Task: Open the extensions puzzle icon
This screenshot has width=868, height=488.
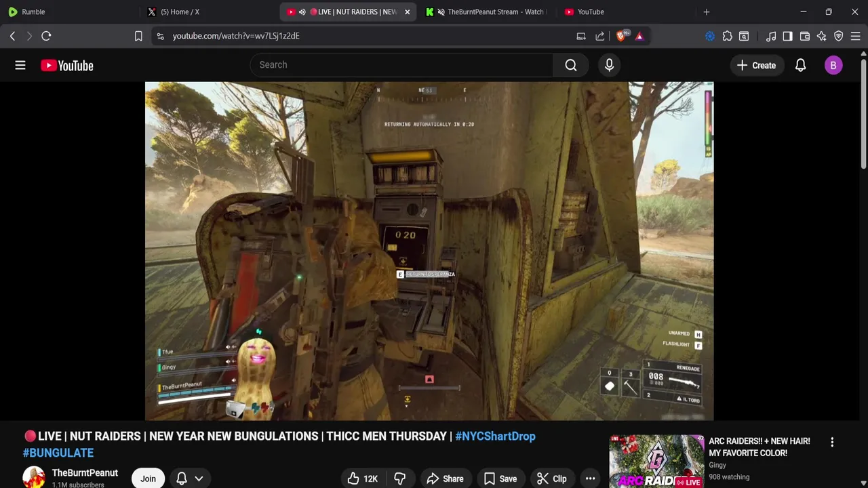Action: click(x=727, y=36)
